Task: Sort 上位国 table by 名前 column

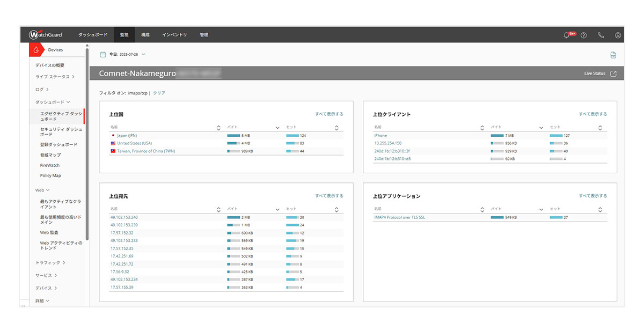Action: (x=218, y=127)
